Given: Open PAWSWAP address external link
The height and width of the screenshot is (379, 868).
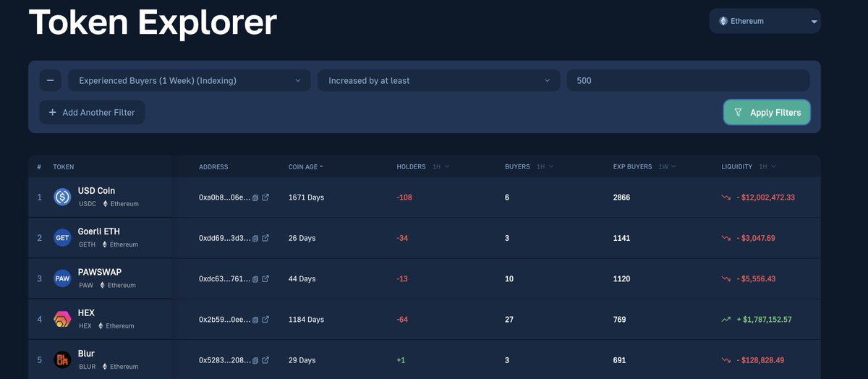Looking at the screenshot, I should (x=265, y=278).
